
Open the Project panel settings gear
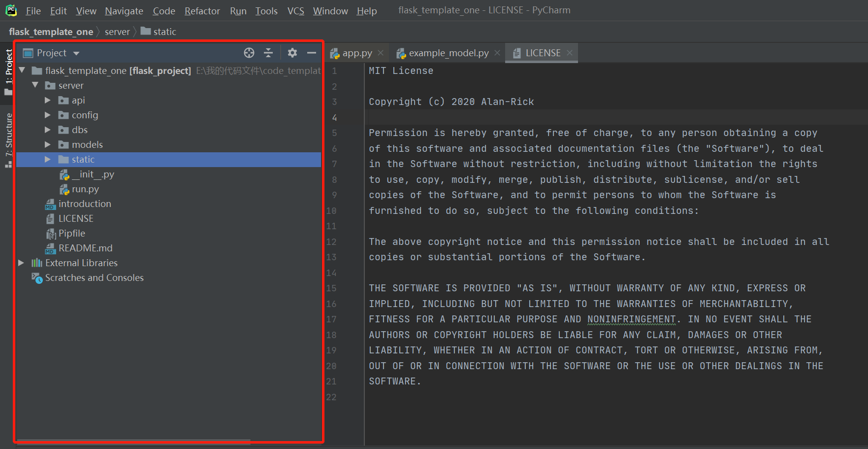point(292,53)
